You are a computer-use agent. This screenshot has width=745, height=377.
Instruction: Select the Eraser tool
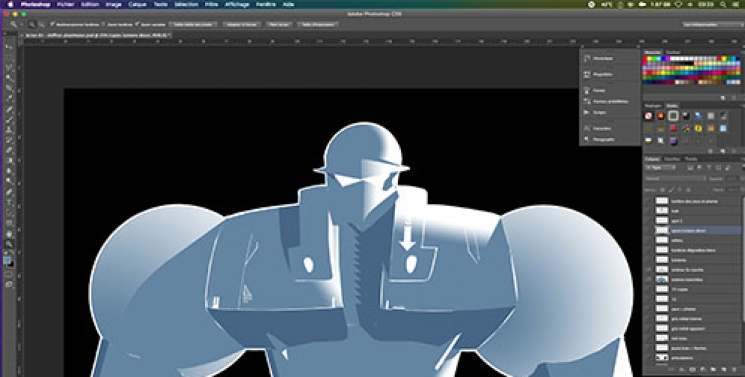click(9, 150)
